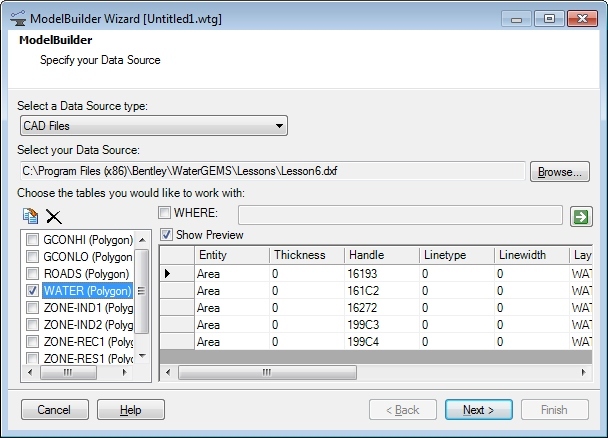Click the table list scroll right arrow
This screenshot has height=438, width=608.
(x=124, y=372)
